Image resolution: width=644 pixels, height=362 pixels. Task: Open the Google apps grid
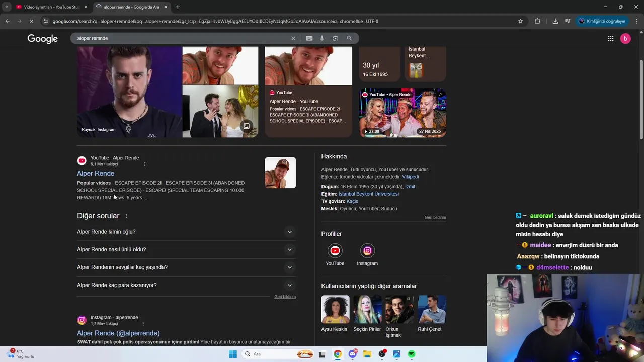[x=610, y=39]
